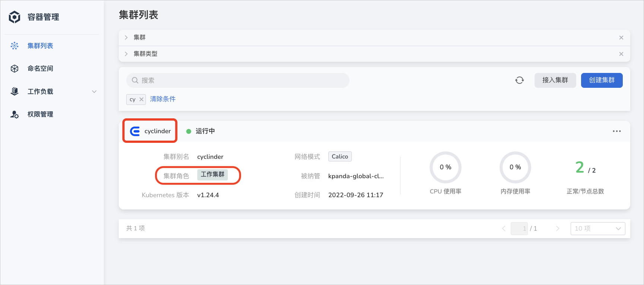Click the 接入集群 button
The height and width of the screenshot is (285, 644).
point(555,80)
